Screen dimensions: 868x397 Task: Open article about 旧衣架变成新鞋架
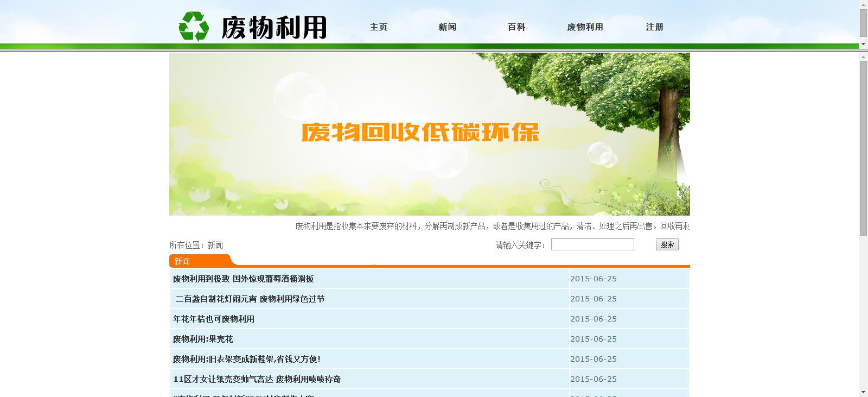246,359
